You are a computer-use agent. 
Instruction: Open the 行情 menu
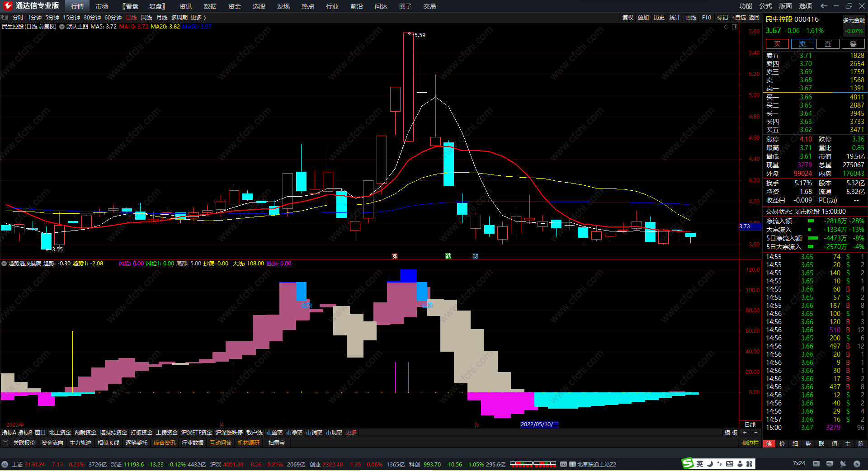[x=77, y=6]
